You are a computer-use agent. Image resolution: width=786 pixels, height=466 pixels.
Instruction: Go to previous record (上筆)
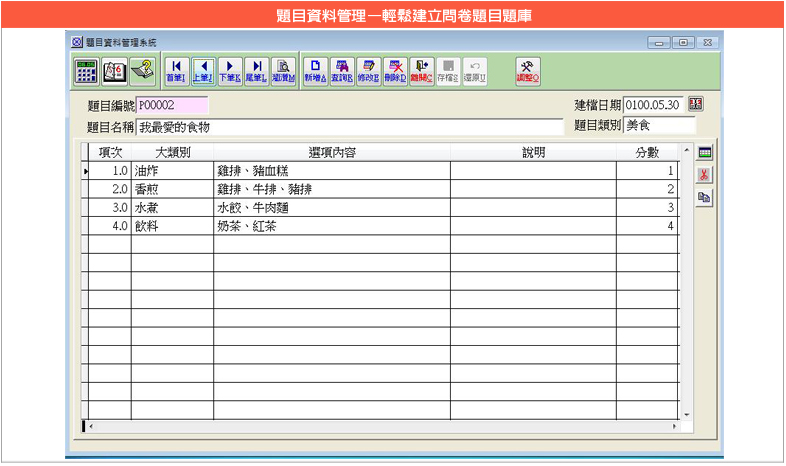[x=203, y=71]
